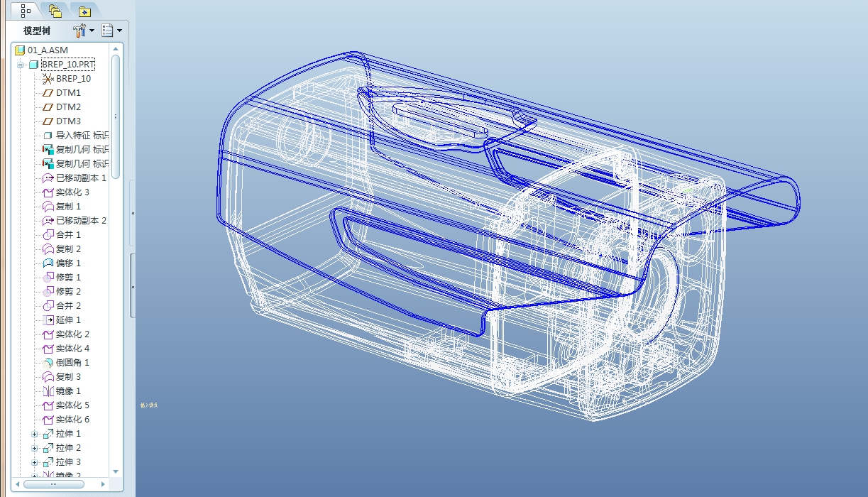
Task: Click the 导入特征 import feature icon
Action: point(48,136)
